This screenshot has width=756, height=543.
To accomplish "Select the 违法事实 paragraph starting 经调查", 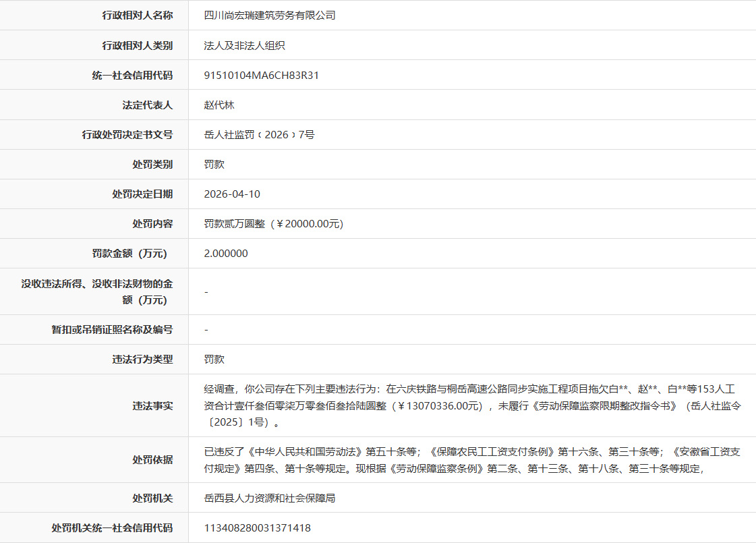I will click(x=473, y=406).
